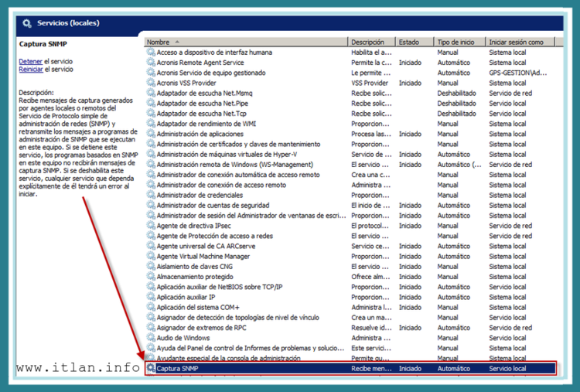Click Iniciar sesión como column header
The height and width of the screenshot is (392, 580).
pos(516,42)
